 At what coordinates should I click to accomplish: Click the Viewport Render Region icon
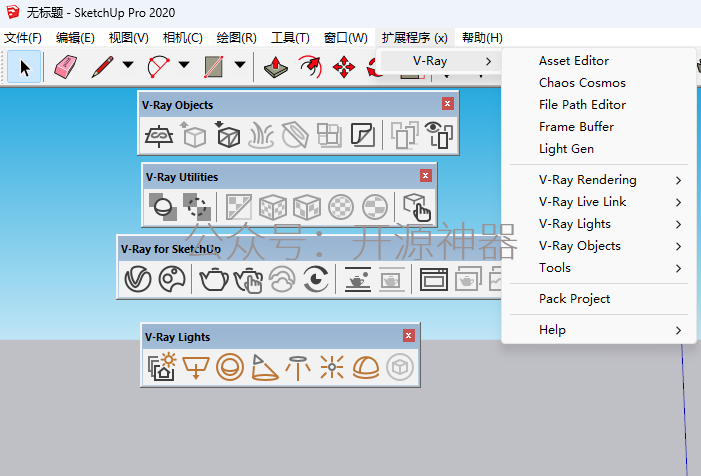coord(392,279)
